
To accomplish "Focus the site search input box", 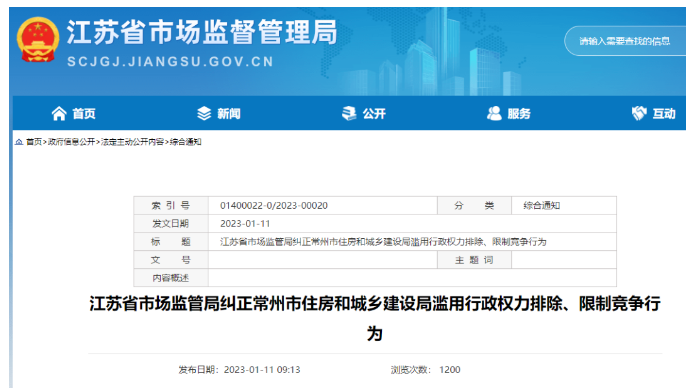I will (625, 41).
